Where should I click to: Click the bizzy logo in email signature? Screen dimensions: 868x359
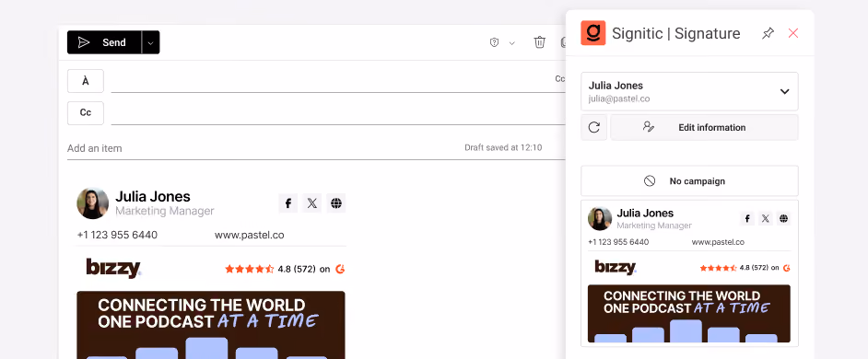coord(113,268)
